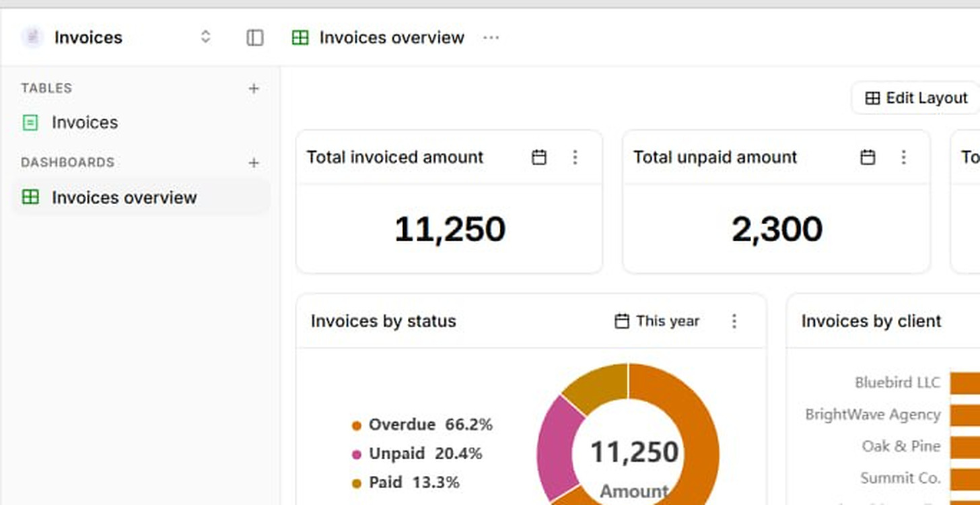Click the Paid 13.3% legend entry
This screenshot has width=980, height=505.
[x=405, y=483]
